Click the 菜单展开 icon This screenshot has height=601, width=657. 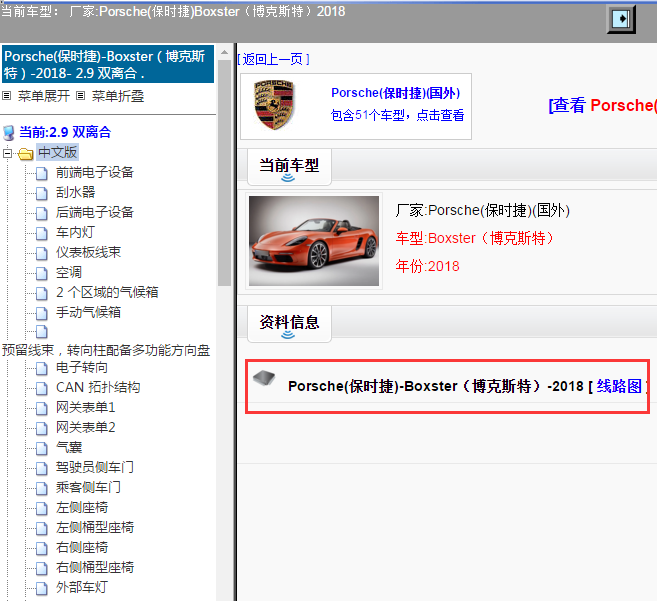click(6, 96)
